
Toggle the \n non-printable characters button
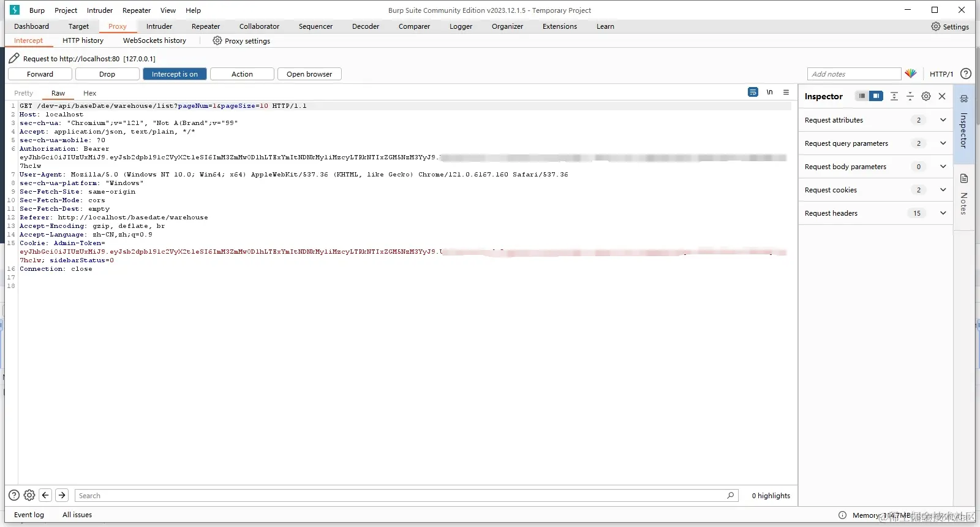click(769, 92)
